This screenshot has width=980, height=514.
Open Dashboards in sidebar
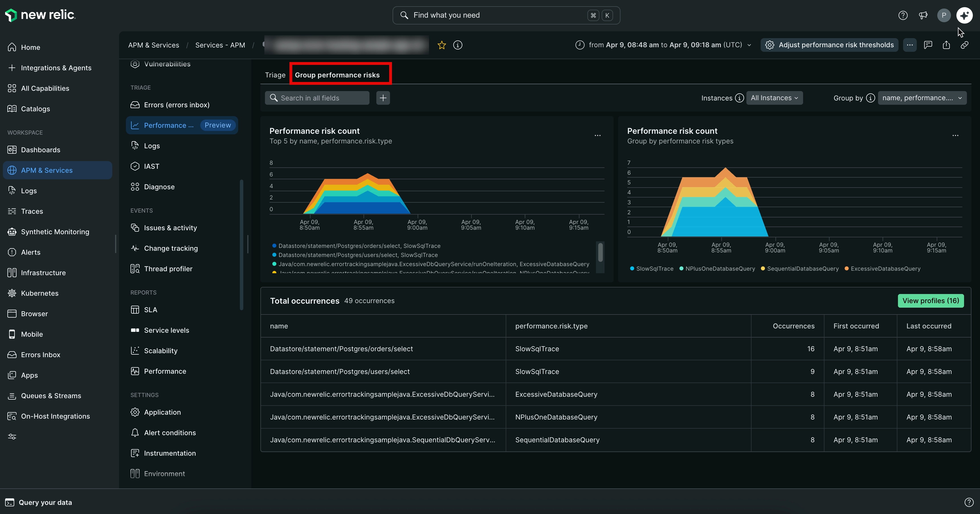(58, 150)
